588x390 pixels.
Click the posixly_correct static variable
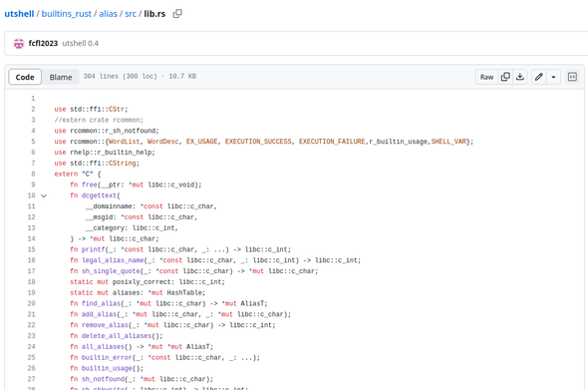[143, 282]
